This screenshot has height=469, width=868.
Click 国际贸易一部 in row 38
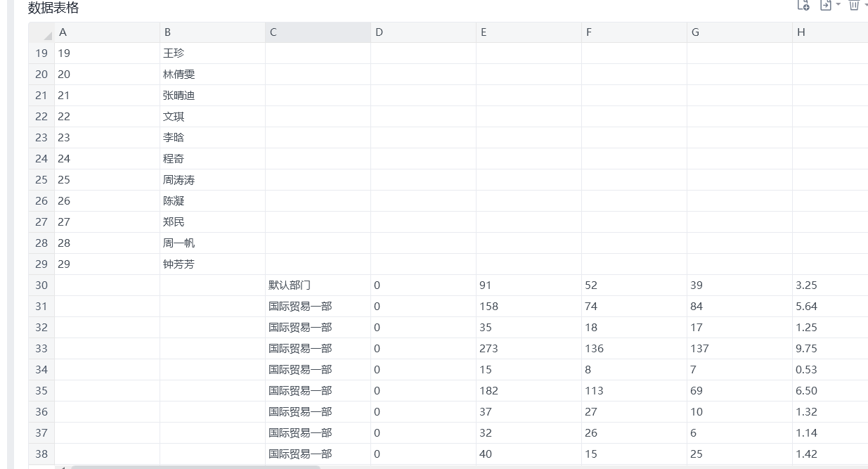318,454
